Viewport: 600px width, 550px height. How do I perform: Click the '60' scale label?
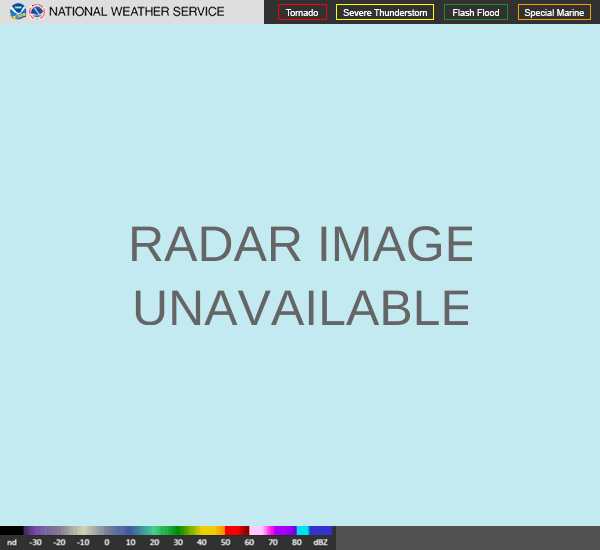(x=249, y=542)
